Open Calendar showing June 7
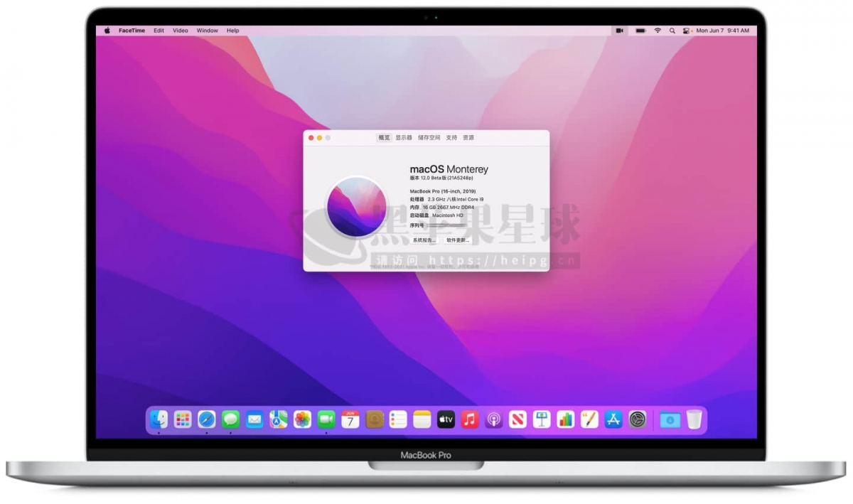Viewport: 853px width, 504px height. tap(349, 419)
